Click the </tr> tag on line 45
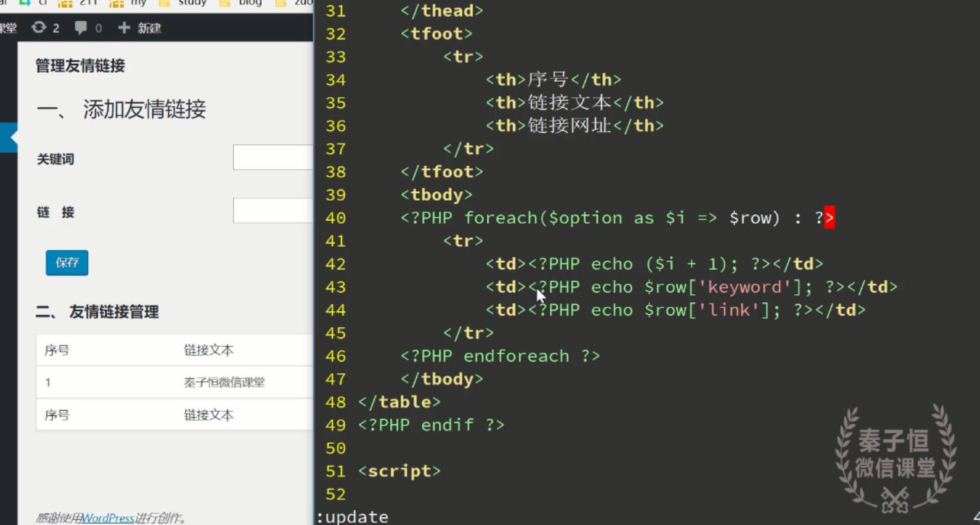The height and width of the screenshot is (525, 980). [x=468, y=333]
